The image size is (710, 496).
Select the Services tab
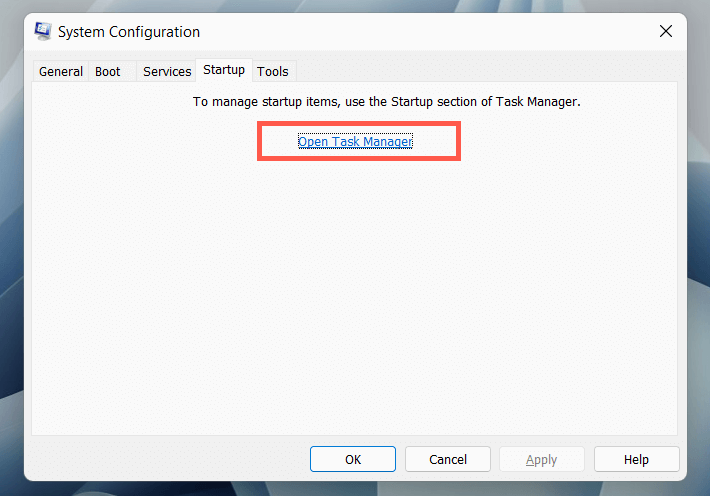pos(167,71)
